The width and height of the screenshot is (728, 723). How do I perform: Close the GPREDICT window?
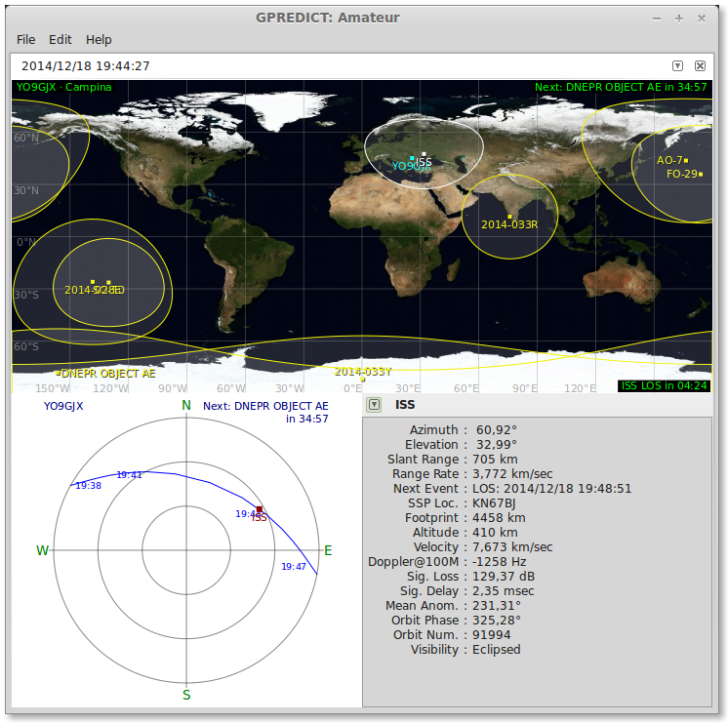click(702, 19)
